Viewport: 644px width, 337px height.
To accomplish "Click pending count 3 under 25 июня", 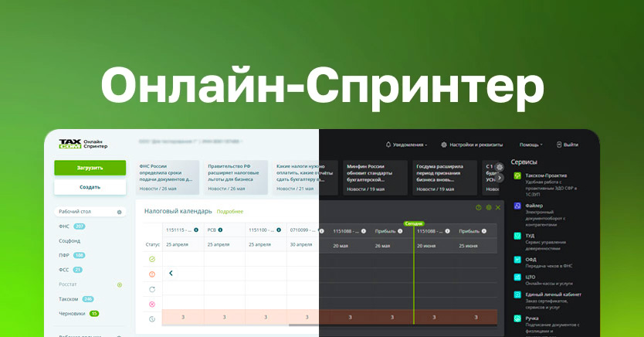I will 476,317.
